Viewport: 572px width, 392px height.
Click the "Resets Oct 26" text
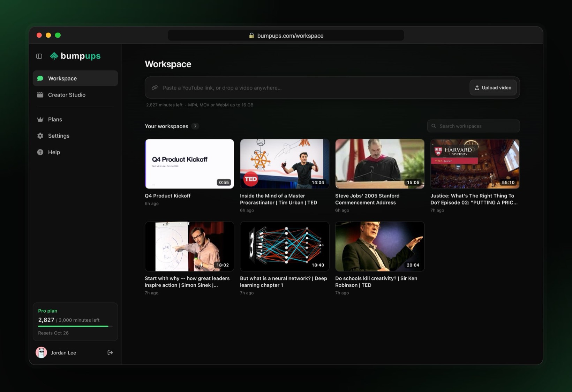tap(53, 333)
